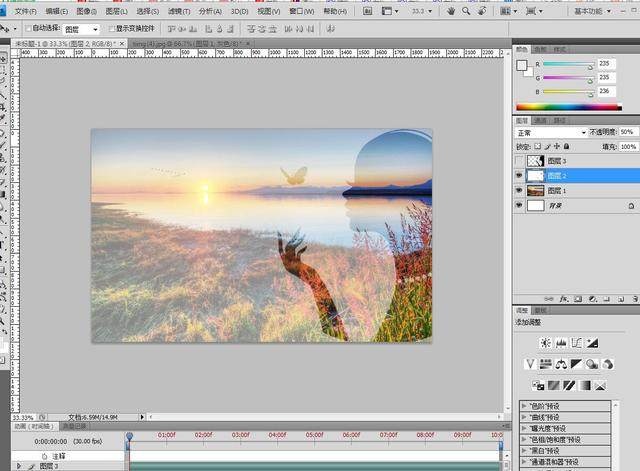The width and height of the screenshot is (640, 471).
Task: Add a Vibrance adjustment (V icon)
Action: coord(529,363)
